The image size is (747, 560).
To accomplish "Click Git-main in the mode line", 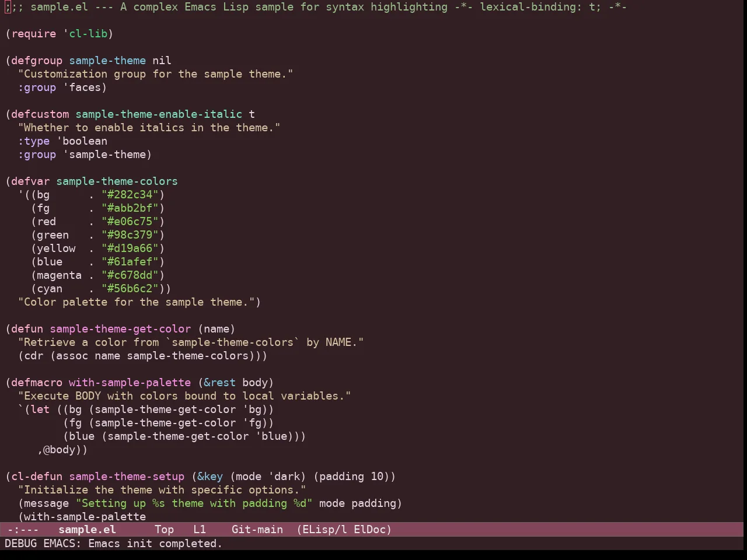I will click(257, 530).
